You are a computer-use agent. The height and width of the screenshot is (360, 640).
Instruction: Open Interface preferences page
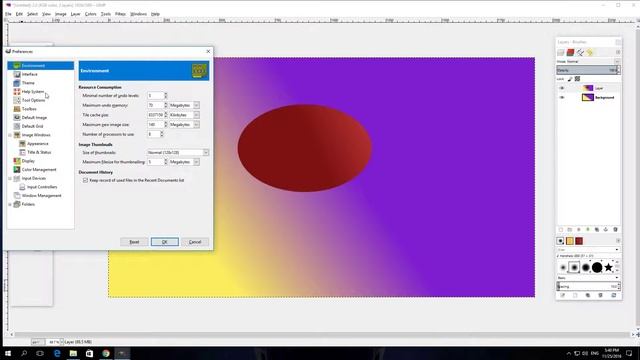click(x=29, y=74)
